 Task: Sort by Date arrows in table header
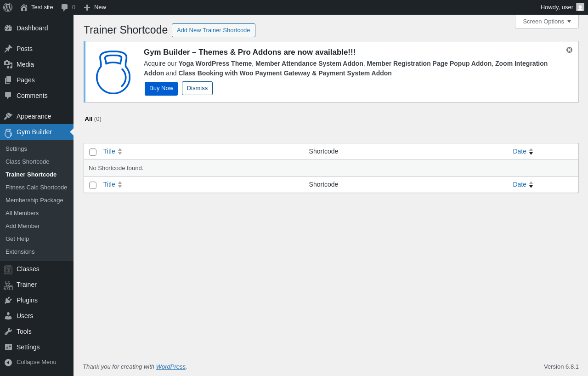coord(531,151)
